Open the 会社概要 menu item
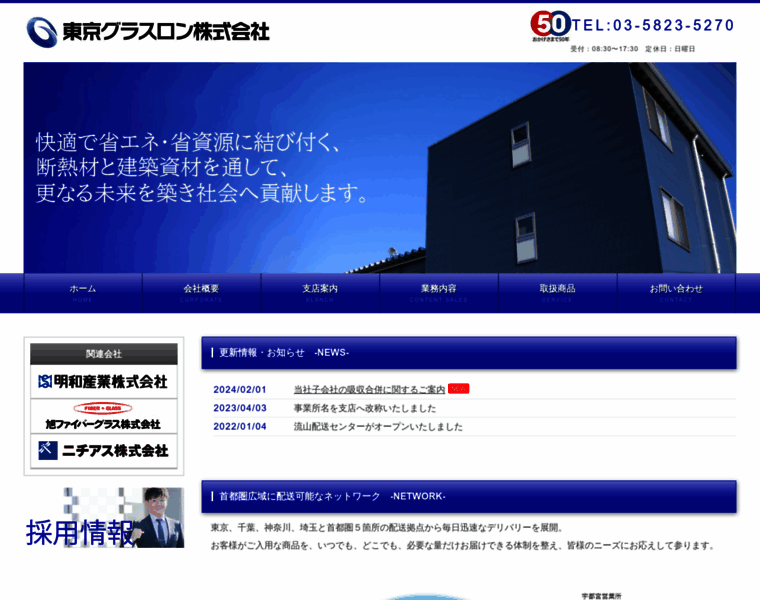 click(201, 293)
